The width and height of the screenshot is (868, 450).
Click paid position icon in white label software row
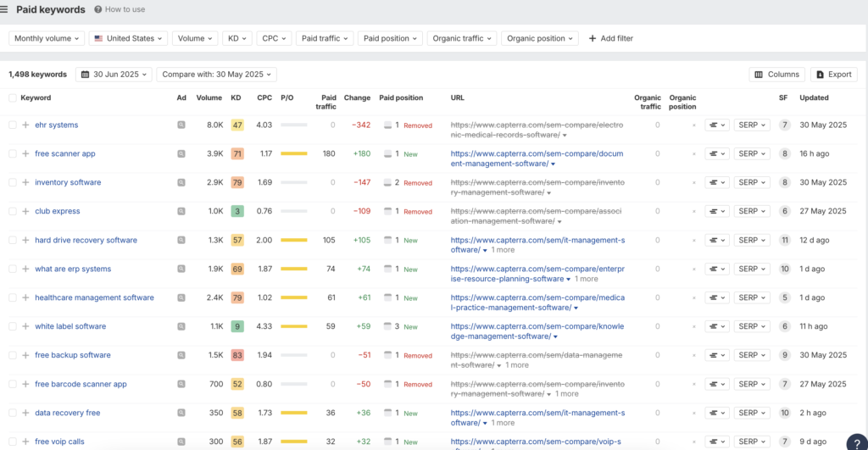(387, 326)
